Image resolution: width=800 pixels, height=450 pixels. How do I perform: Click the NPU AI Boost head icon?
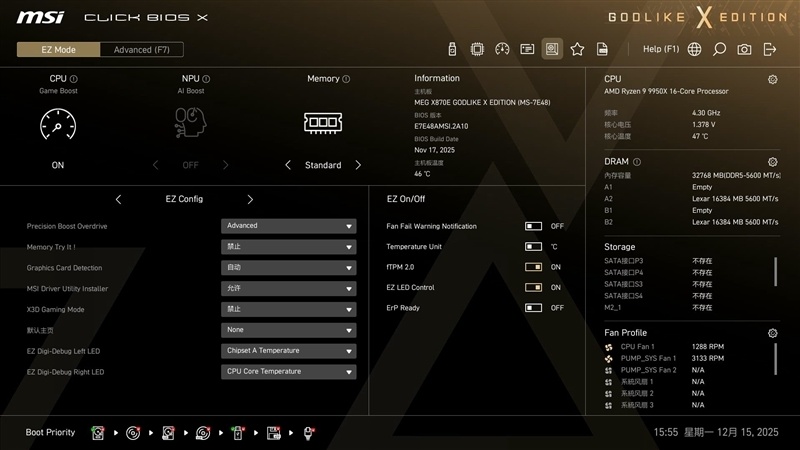(x=190, y=122)
